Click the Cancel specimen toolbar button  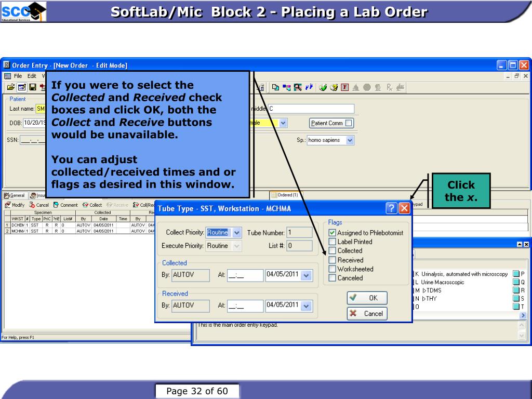click(38, 205)
